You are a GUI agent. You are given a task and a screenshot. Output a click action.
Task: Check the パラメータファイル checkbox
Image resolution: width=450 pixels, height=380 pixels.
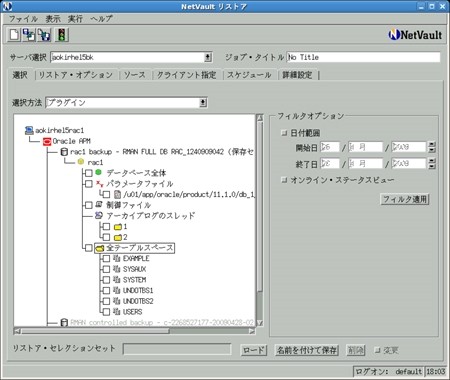88,184
